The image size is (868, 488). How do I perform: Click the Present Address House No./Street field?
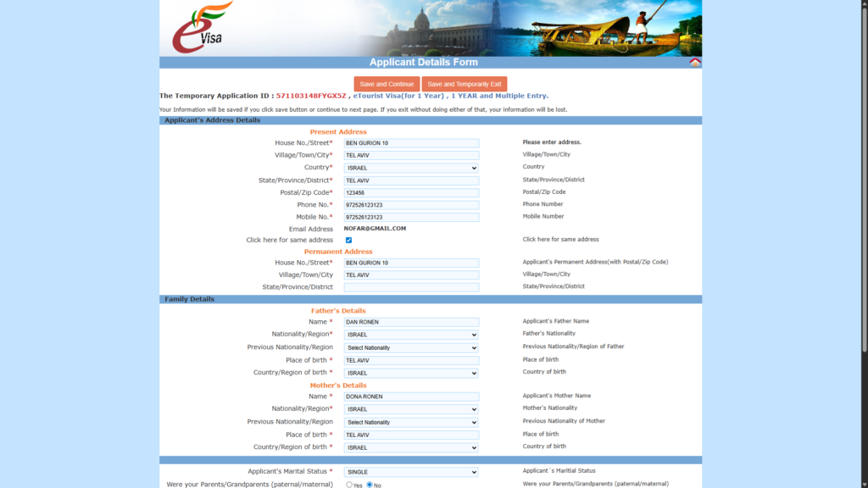(411, 143)
